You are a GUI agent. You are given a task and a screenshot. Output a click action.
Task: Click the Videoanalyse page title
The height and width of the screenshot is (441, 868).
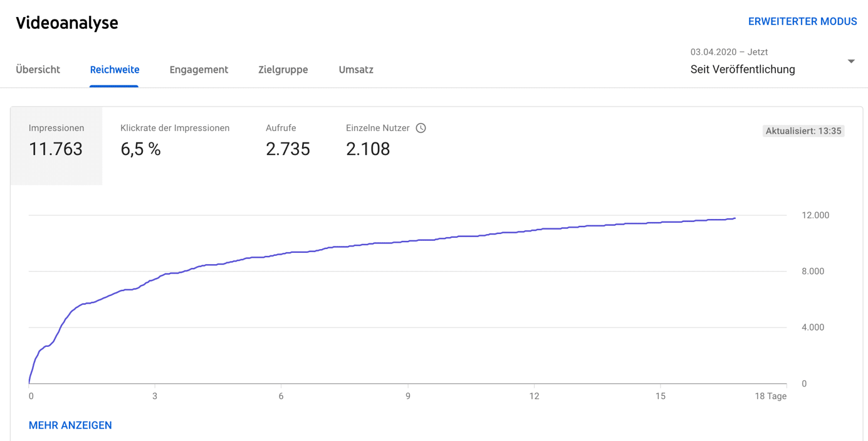[x=67, y=23]
